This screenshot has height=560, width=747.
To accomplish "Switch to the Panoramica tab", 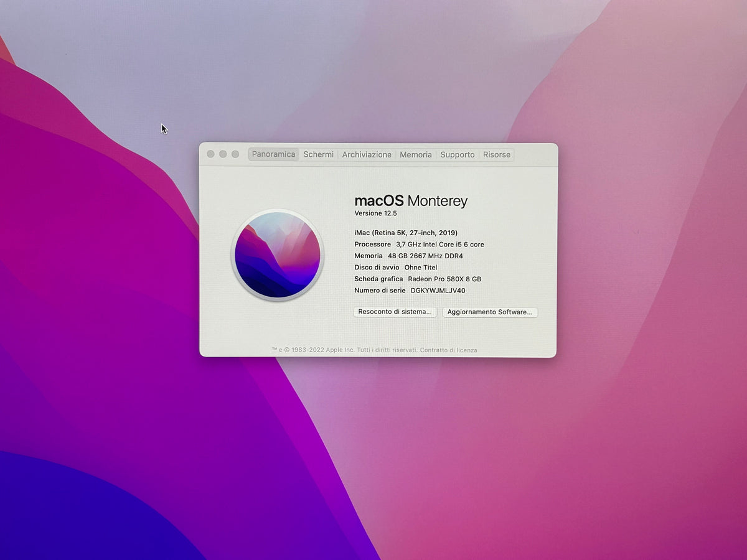I will tap(274, 154).
